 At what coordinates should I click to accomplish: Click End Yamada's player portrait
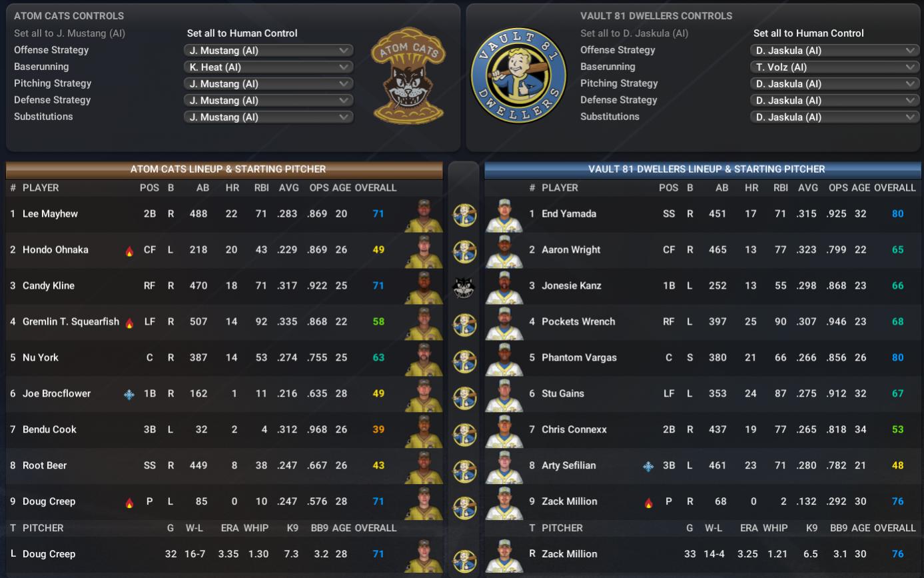(x=504, y=215)
